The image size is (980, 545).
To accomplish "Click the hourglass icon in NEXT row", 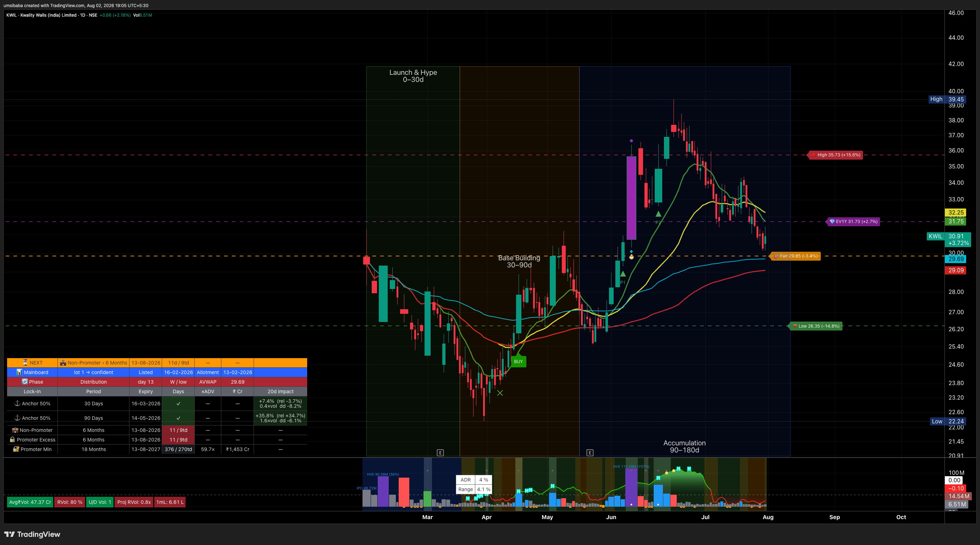I will tap(25, 362).
